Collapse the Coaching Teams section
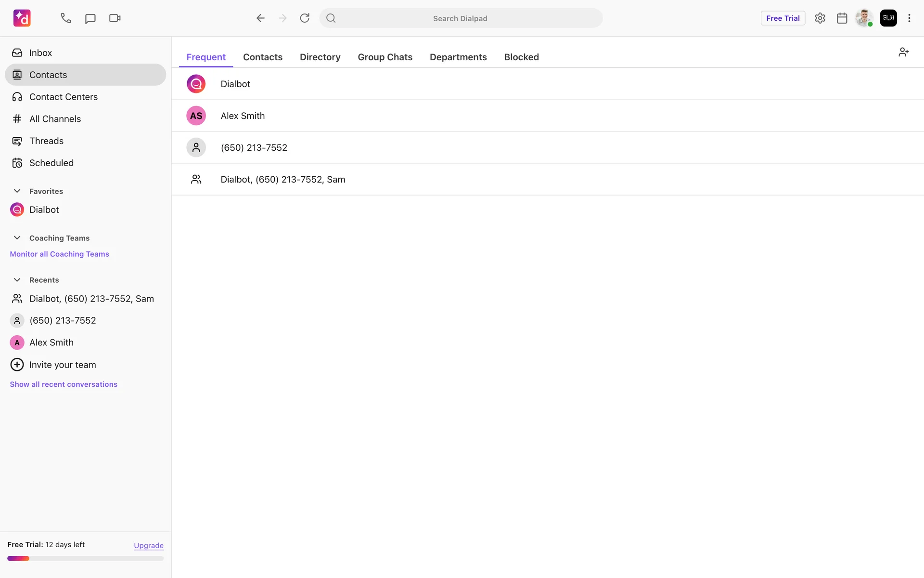924x578 pixels. pos(17,238)
